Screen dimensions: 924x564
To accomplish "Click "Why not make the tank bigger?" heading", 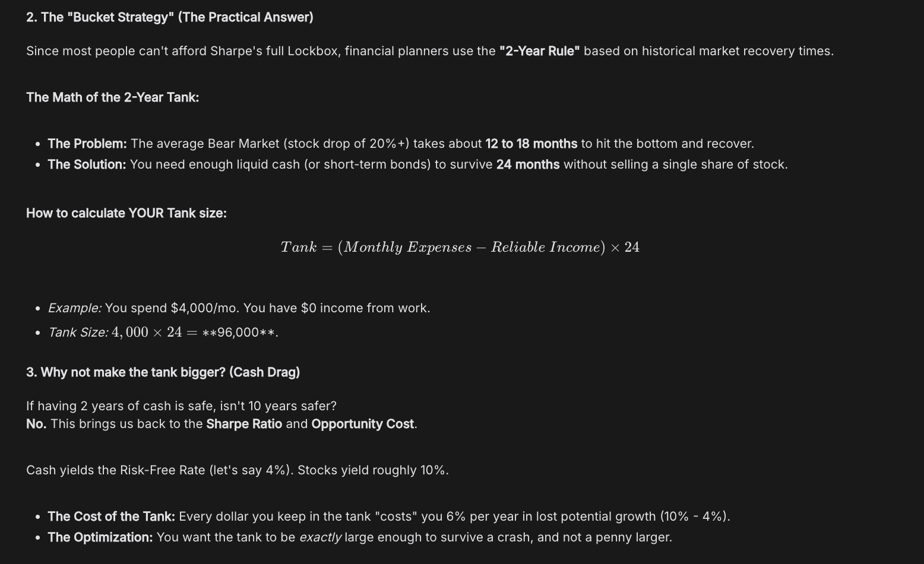I will click(163, 372).
